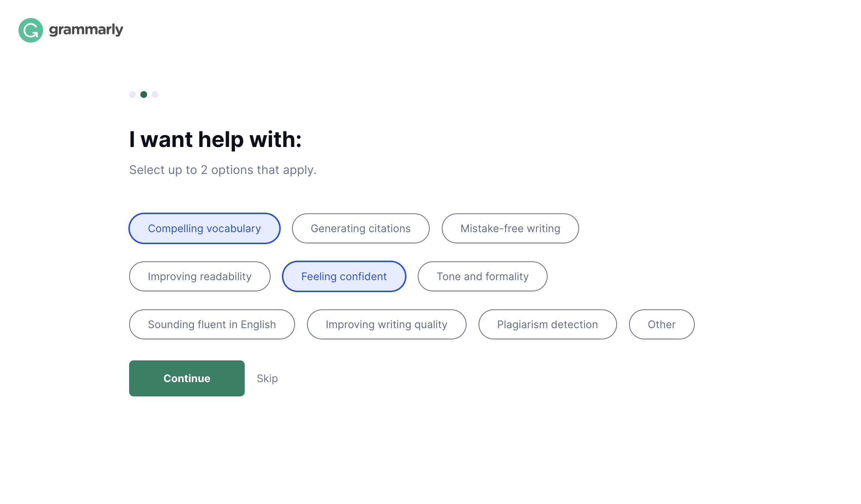Click the Skip link

267,378
